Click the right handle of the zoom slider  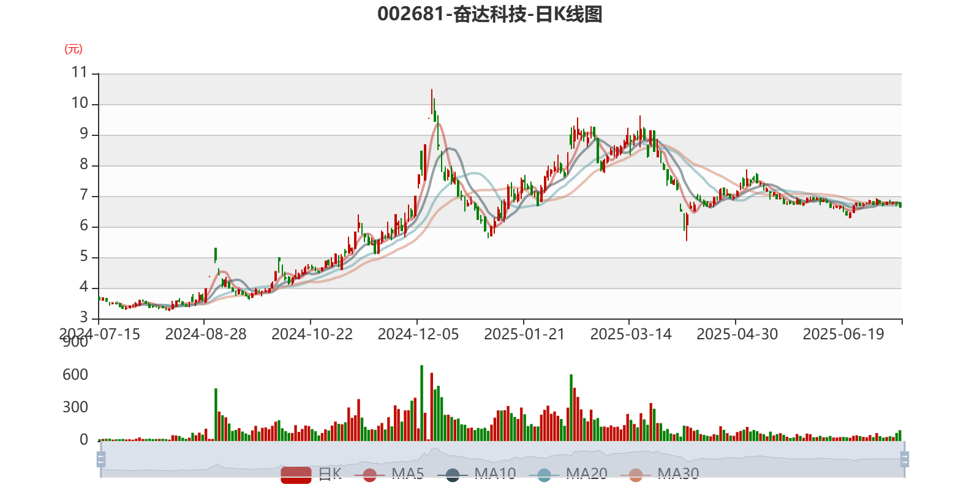tap(905, 459)
